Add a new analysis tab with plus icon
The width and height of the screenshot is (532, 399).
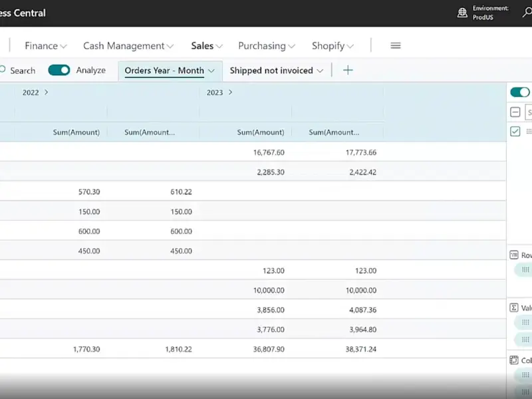(348, 70)
